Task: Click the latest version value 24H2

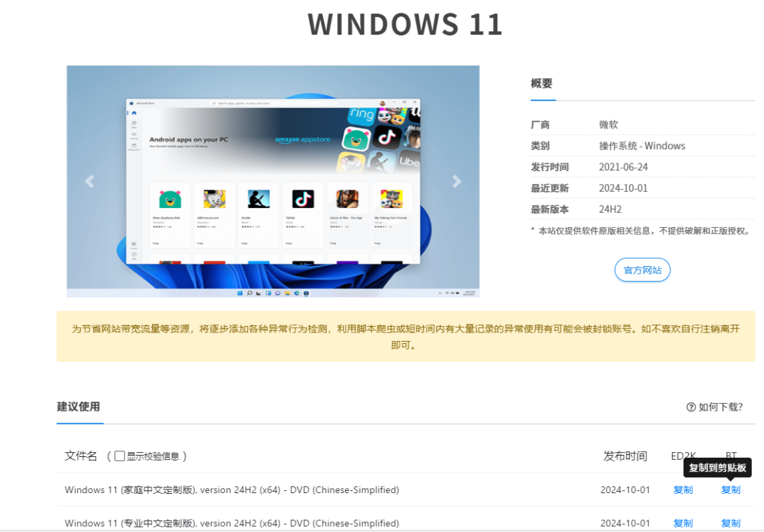Action: [610, 209]
